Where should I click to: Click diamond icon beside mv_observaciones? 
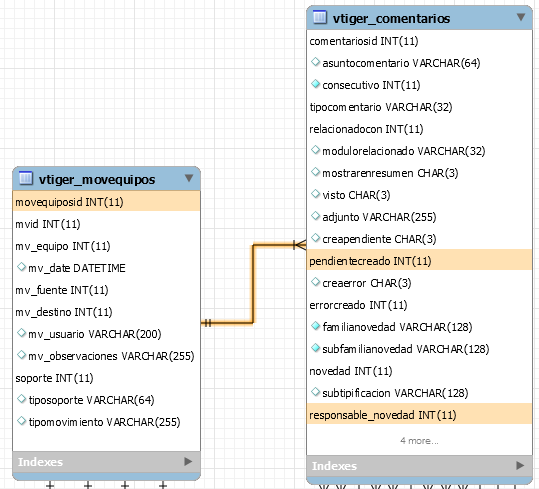pos(22,354)
